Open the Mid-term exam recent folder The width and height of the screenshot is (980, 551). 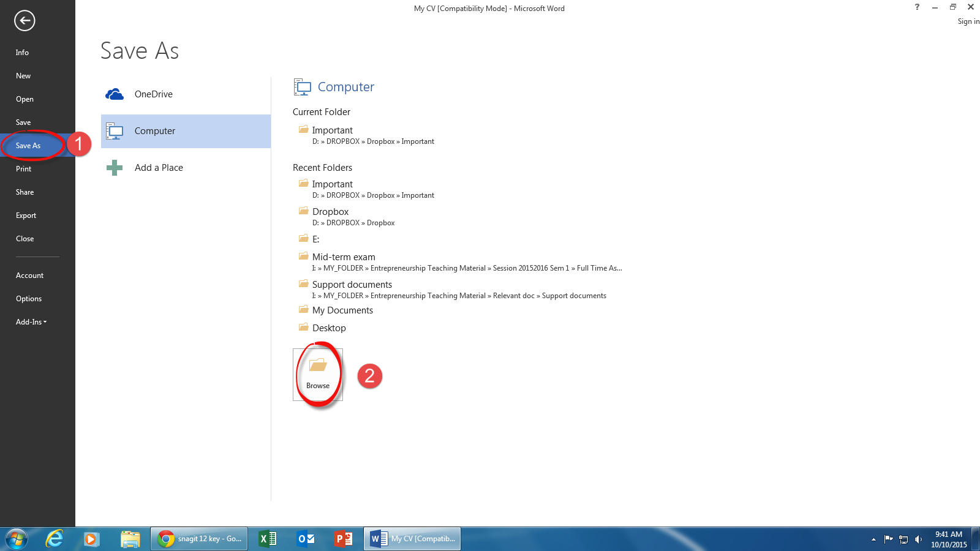point(344,257)
